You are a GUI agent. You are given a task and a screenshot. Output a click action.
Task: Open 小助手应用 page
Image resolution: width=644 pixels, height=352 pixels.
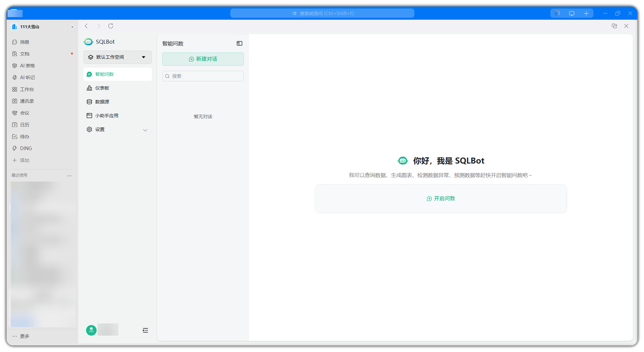coord(106,116)
